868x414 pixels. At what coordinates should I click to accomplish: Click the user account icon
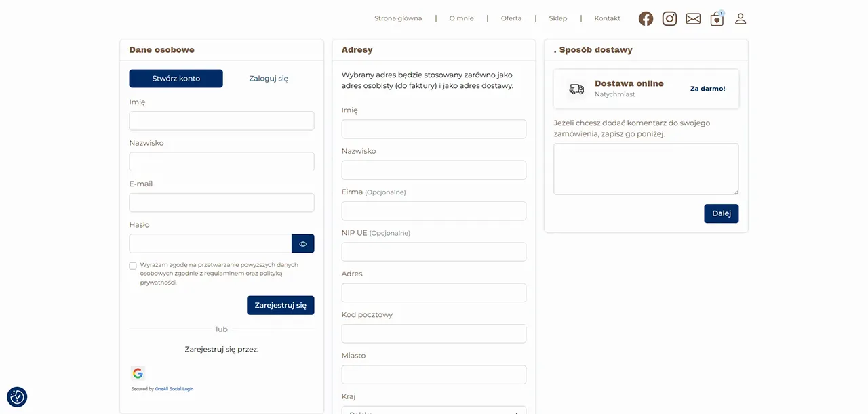pyautogui.click(x=741, y=19)
